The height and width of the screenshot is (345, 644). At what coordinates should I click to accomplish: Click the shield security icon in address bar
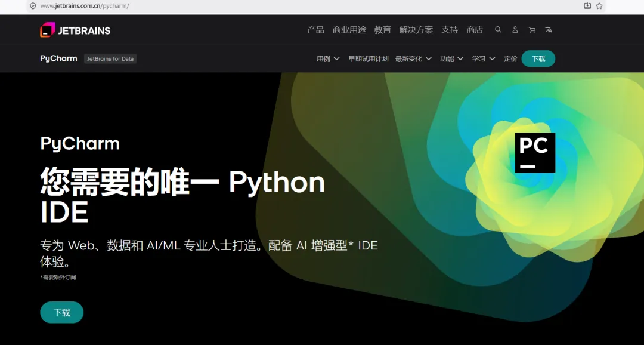pos(33,6)
